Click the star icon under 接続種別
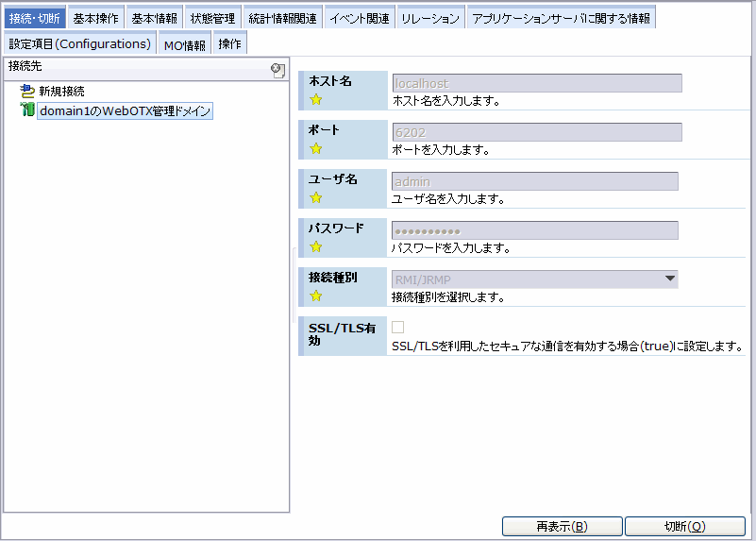Image resolution: width=756 pixels, height=541 pixels. [x=316, y=296]
